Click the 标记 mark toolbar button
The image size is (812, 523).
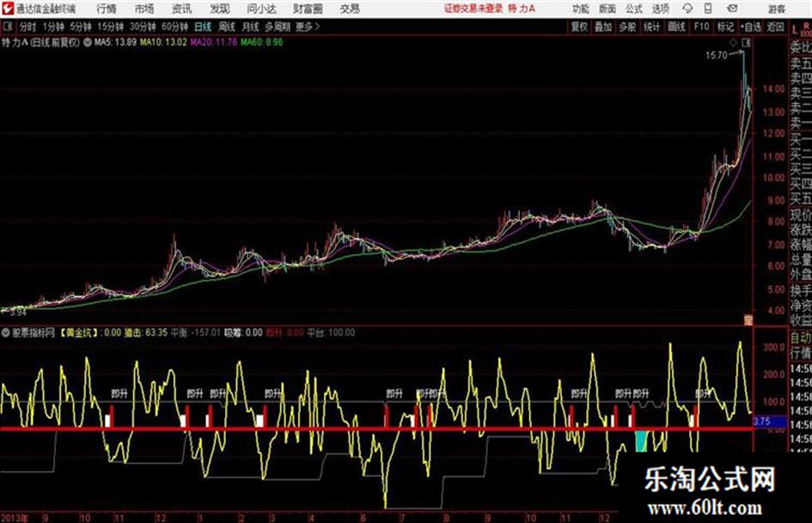pos(725,27)
